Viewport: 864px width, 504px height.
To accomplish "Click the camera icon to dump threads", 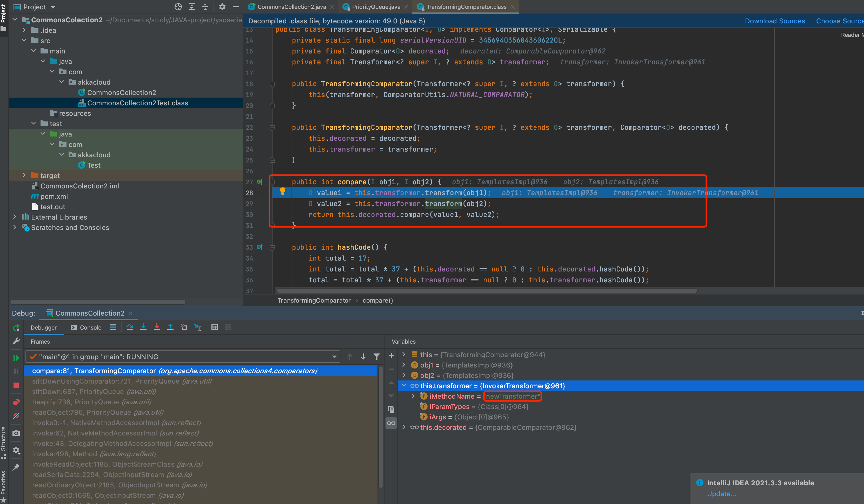I will (x=16, y=433).
